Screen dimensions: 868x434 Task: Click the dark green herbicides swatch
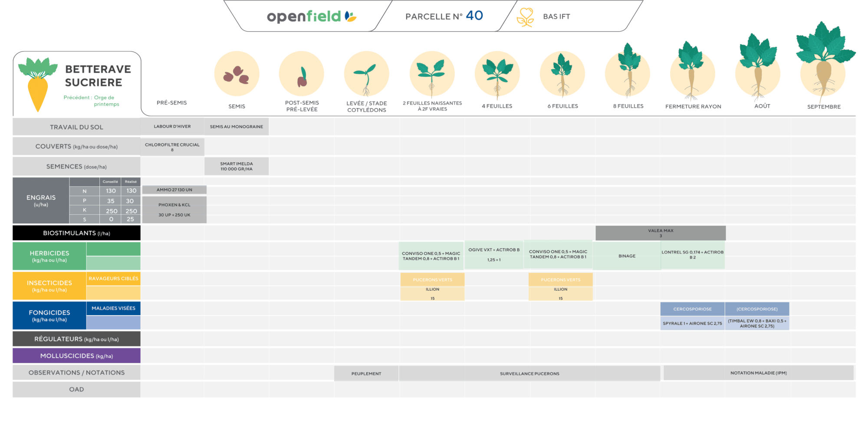tap(113, 249)
